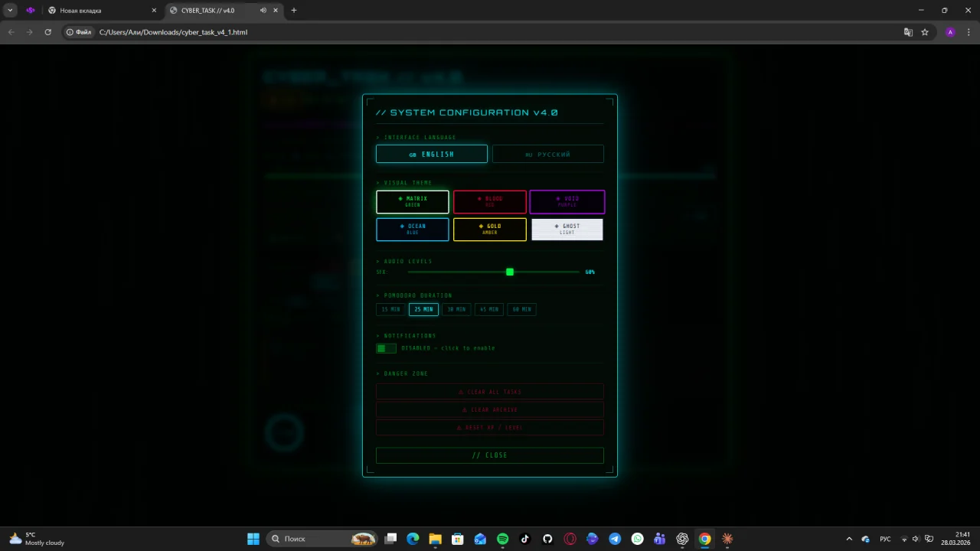980x551 pixels.
Task: Click the Clear All Tasks button
Action: (x=490, y=392)
